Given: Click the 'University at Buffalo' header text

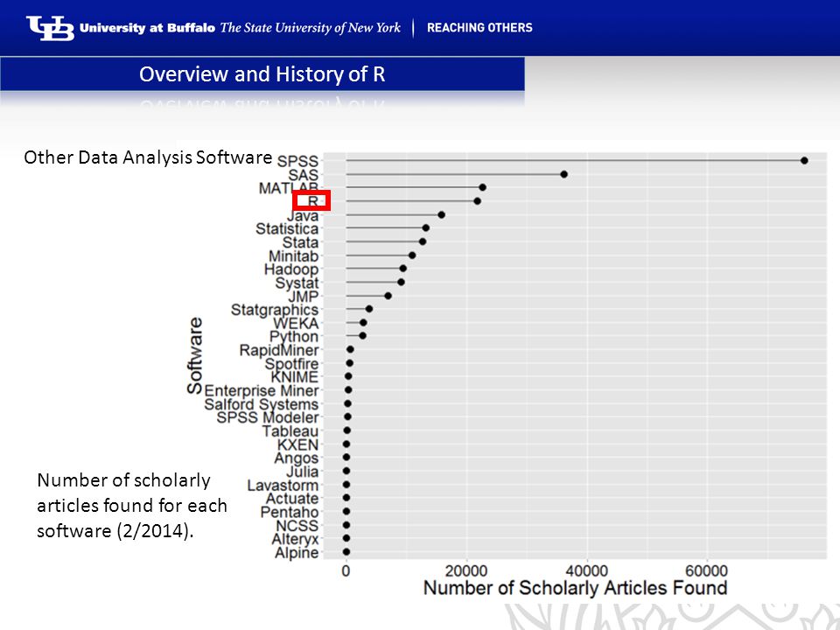Looking at the screenshot, I should pyautogui.click(x=147, y=28).
